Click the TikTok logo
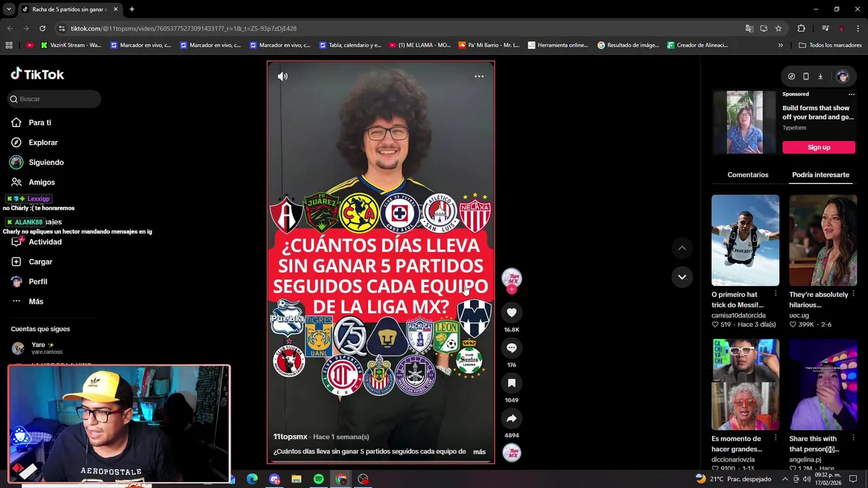868x488 pixels. click(37, 74)
